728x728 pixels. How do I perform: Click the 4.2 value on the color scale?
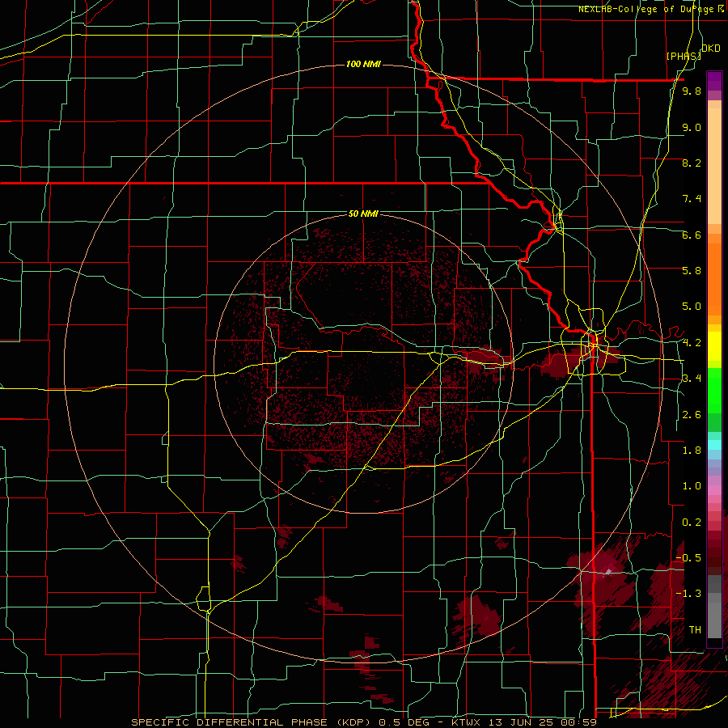coord(692,343)
